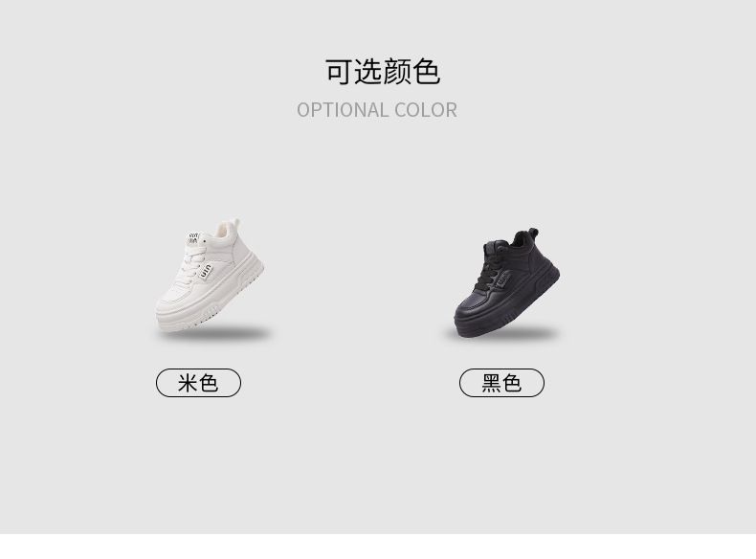
Task: Click the tongue label on beige sneaker
Action: pos(192,237)
